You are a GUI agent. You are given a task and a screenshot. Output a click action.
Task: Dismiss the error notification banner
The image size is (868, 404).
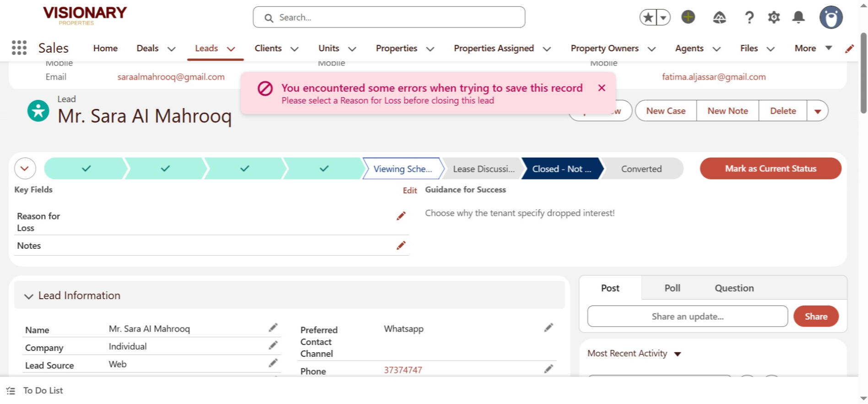(602, 88)
